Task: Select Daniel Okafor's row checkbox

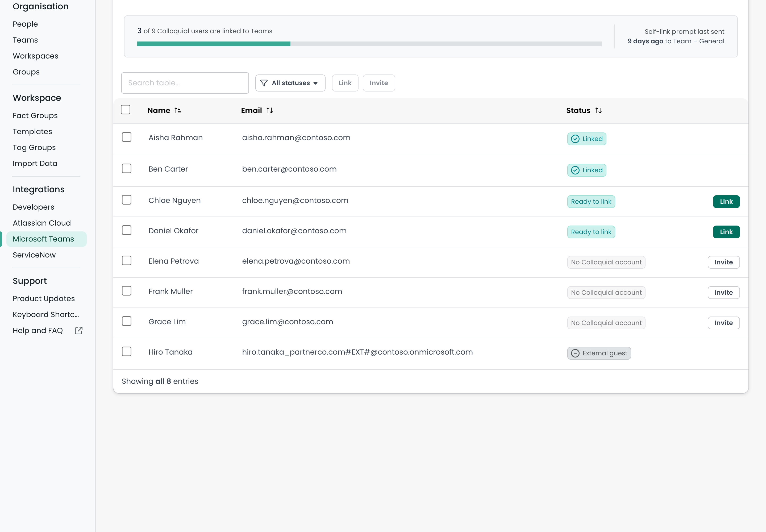Action: [x=127, y=230]
